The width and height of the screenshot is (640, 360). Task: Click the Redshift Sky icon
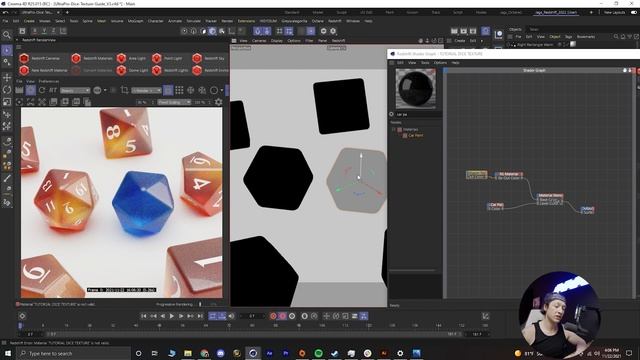click(197, 58)
